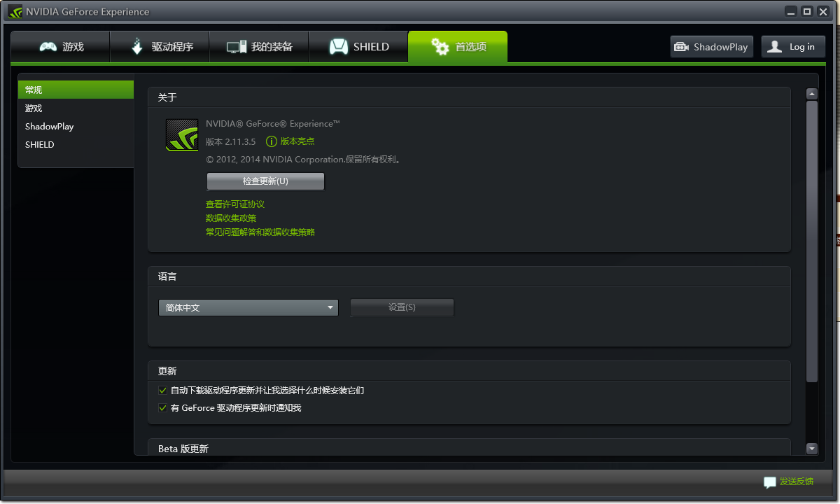Select the 首选项 tab
This screenshot has width=840, height=504.
point(458,47)
